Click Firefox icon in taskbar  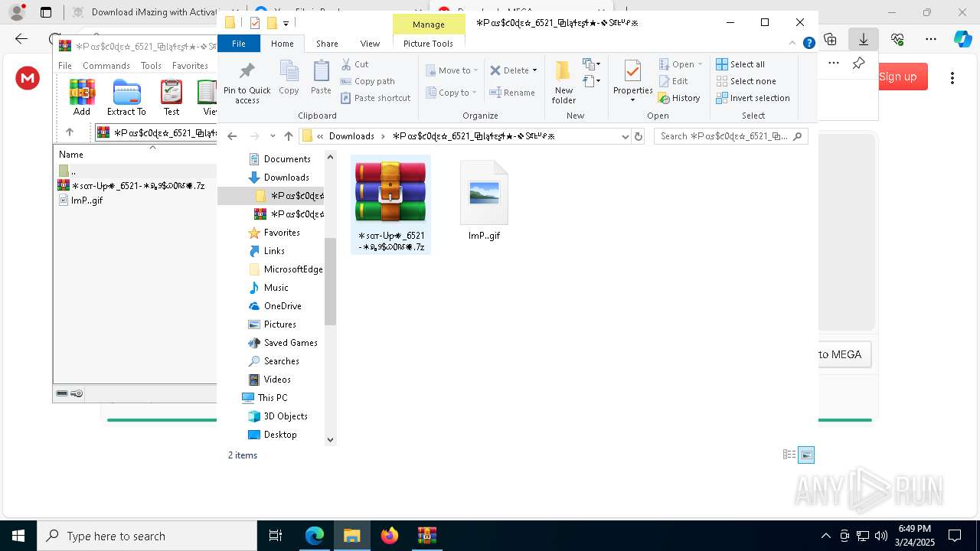pos(389,536)
